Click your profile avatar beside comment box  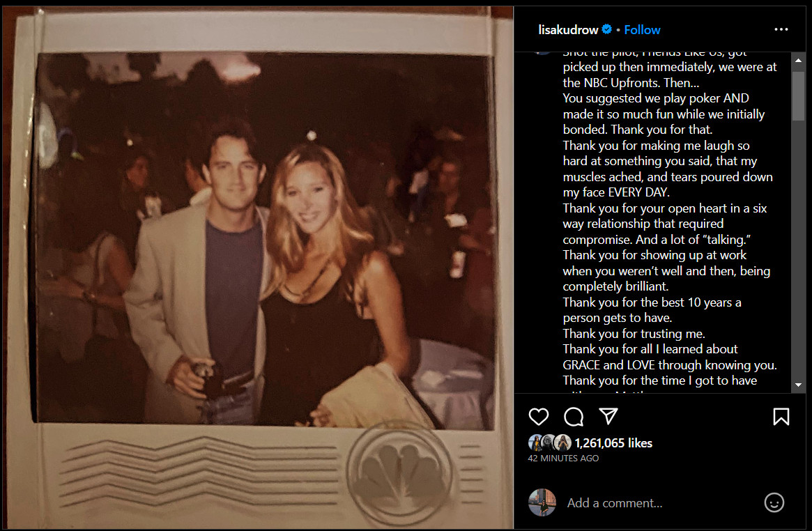[542, 502]
